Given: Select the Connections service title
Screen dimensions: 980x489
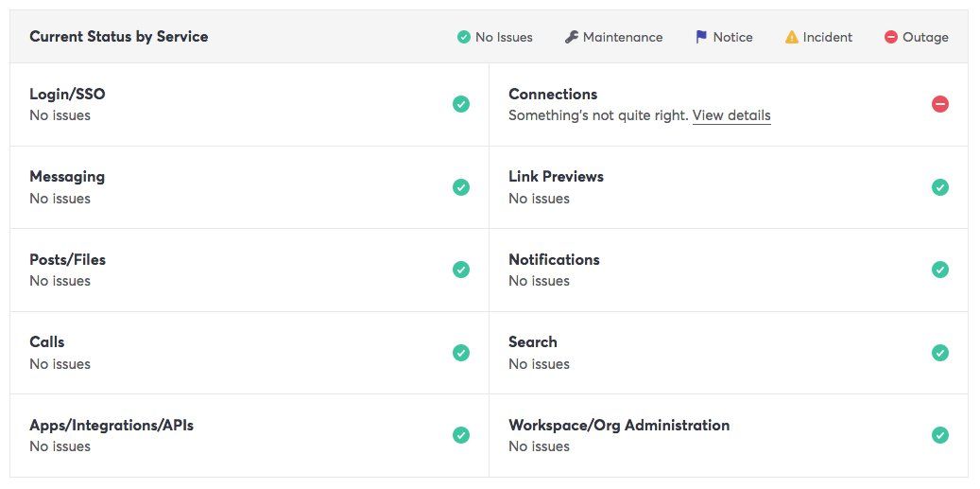Looking at the screenshot, I should coord(553,95).
